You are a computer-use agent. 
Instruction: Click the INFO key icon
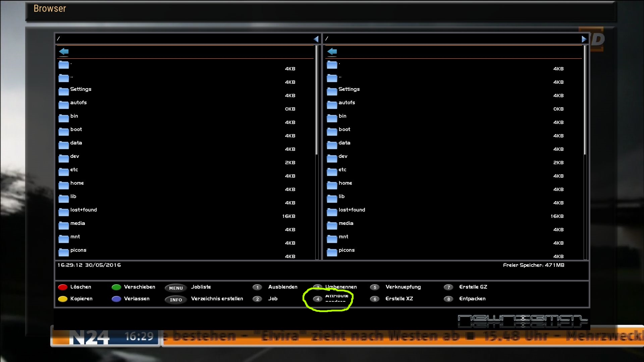point(176,300)
